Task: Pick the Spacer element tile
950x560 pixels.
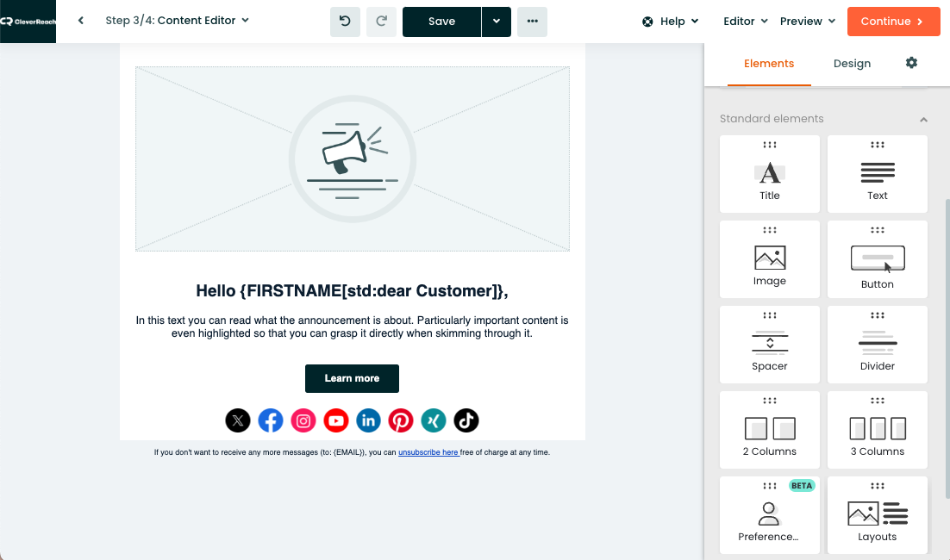Action: coord(769,345)
